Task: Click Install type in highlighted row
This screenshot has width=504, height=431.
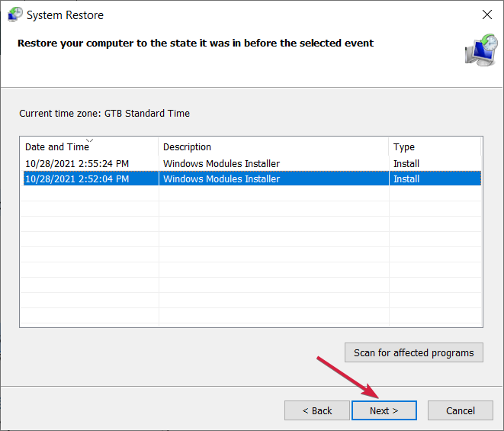Action: [x=406, y=179]
